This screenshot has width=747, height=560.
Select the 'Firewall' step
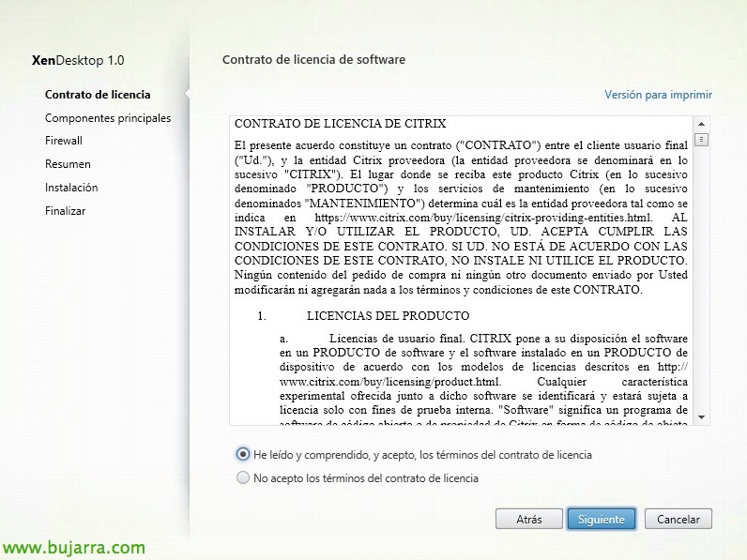click(64, 141)
